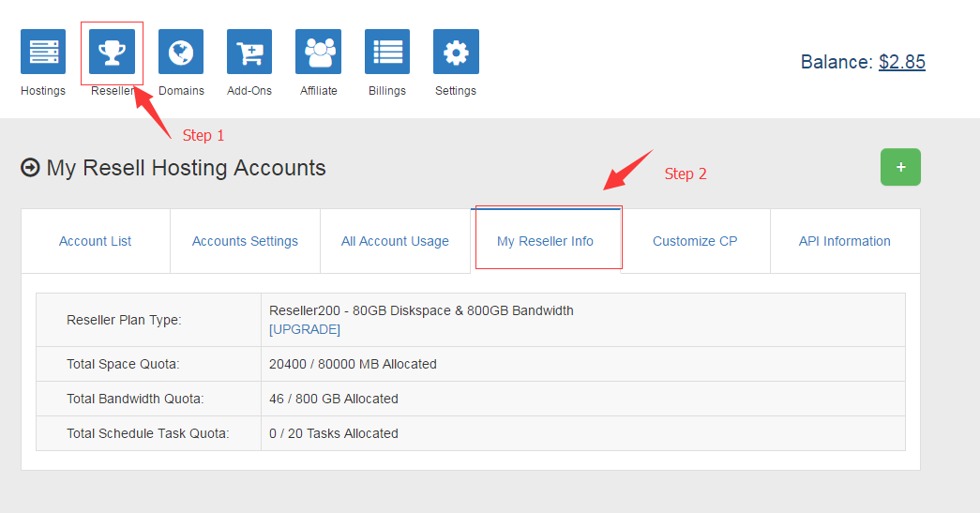Click the Billings list icon
The image size is (980, 513).
(x=387, y=52)
